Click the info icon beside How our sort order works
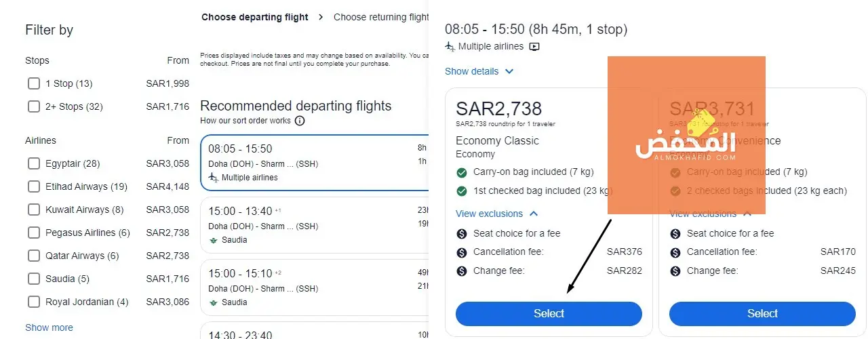The height and width of the screenshot is (339, 868). pos(300,121)
